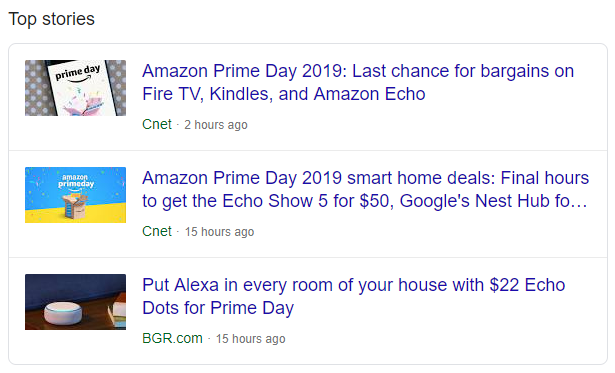
Task: Open the blue and yellow primeday thumbnail
Action: pyautogui.click(x=75, y=195)
